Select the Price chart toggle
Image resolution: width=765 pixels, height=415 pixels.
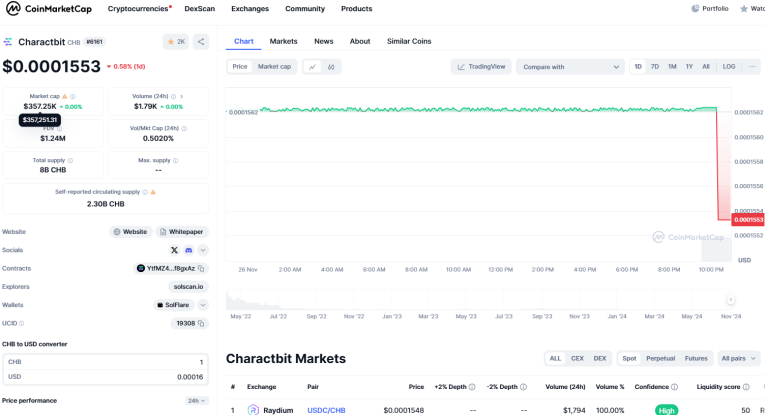(240, 67)
